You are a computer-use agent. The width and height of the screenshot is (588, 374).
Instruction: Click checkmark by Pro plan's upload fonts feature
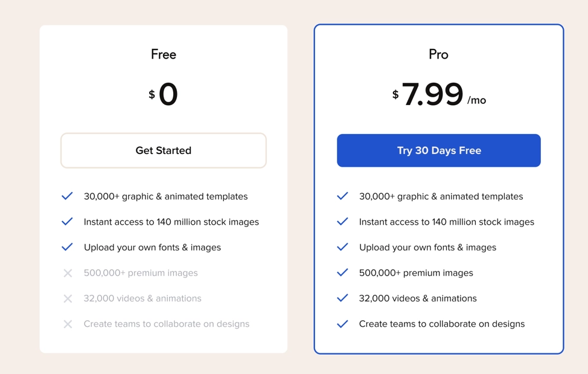(x=342, y=247)
